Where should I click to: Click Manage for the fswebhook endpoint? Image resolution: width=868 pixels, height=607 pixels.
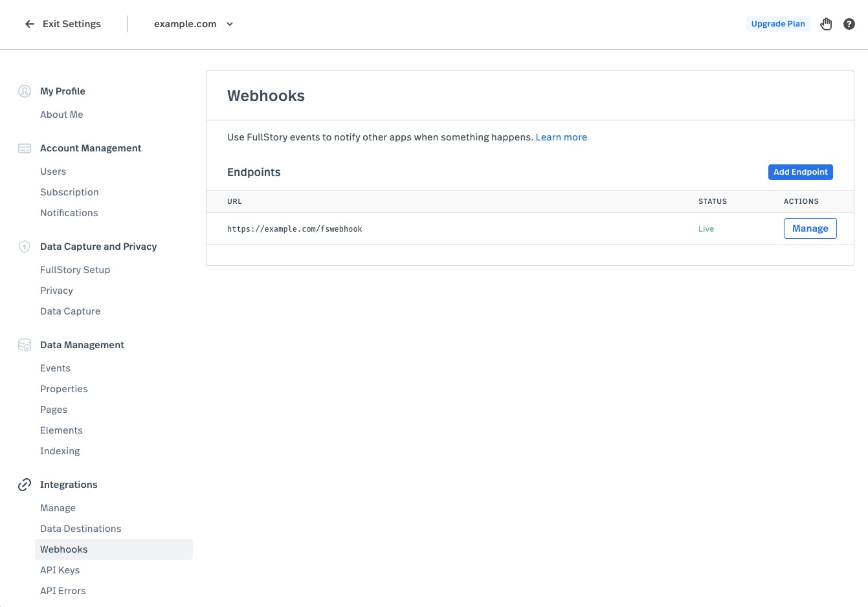[x=810, y=228]
